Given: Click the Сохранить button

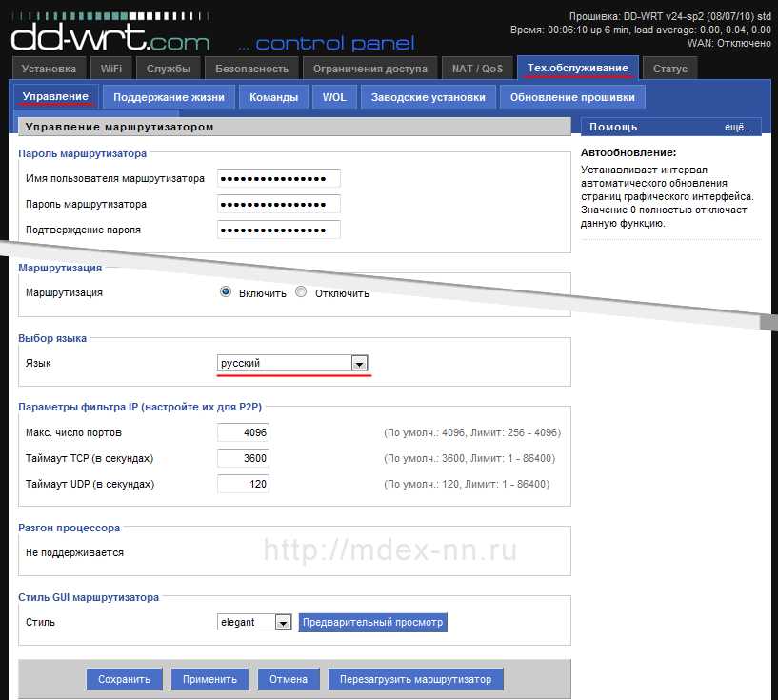Looking at the screenshot, I should click(x=124, y=679).
